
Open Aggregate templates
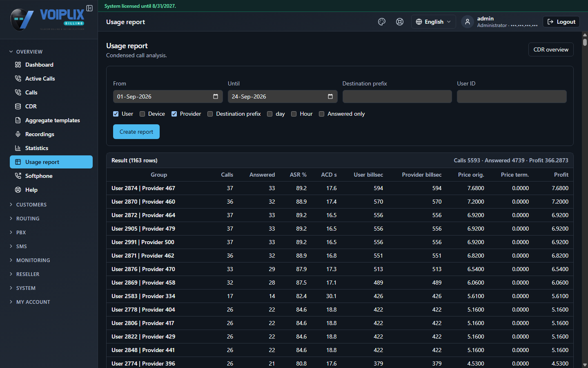click(51, 120)
